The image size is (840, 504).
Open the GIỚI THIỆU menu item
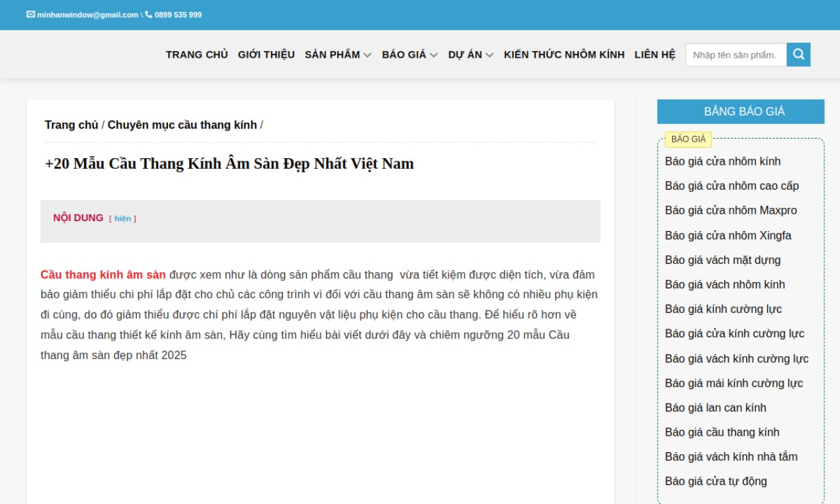pos(266,54)
